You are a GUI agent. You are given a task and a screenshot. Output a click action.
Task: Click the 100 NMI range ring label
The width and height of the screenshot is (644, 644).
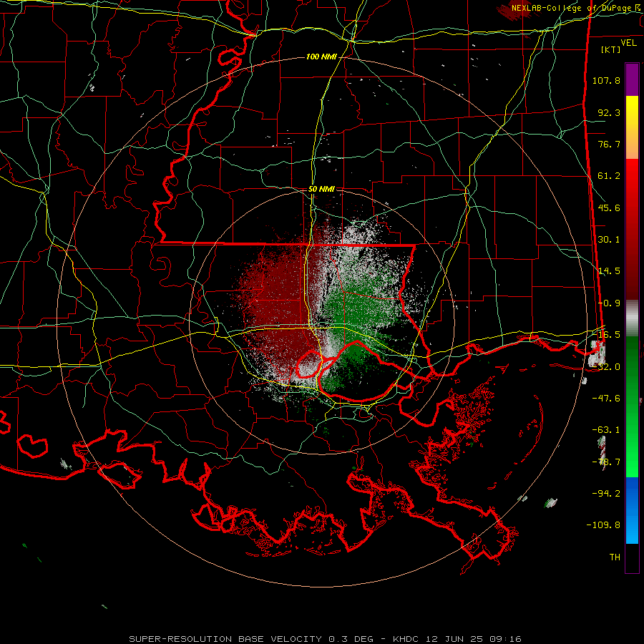(x=321, y=57)
